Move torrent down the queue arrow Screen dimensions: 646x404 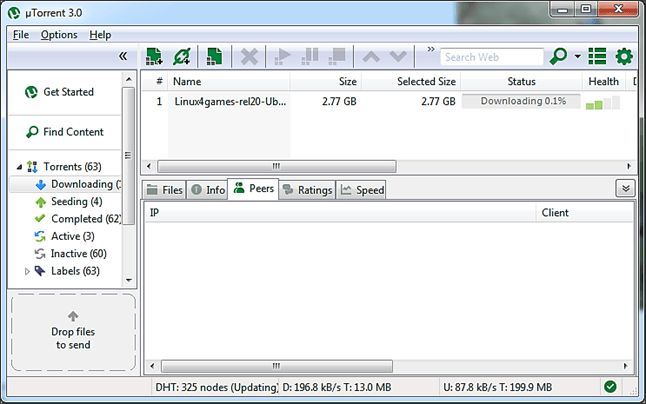click(x=398, y=56)
